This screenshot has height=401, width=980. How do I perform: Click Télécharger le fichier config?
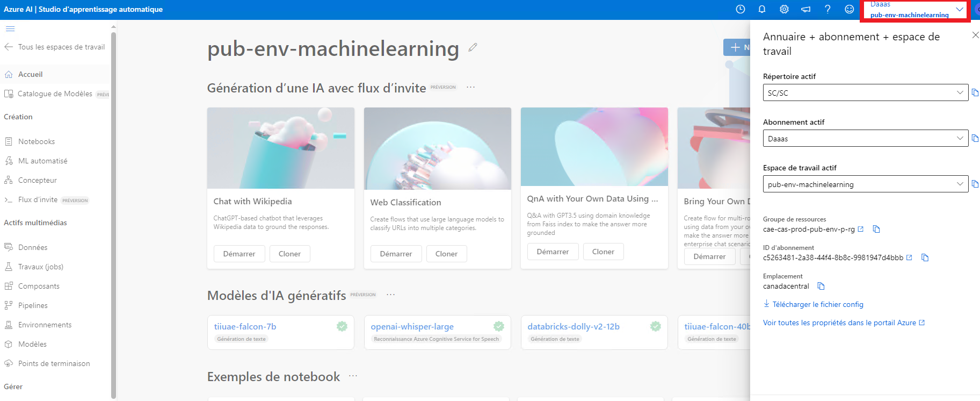[x=814, y=304]
